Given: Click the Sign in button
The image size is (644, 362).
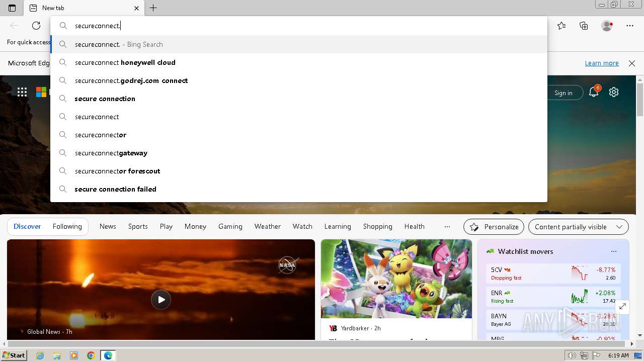Looking at the screenshot, I should point(563,93).
